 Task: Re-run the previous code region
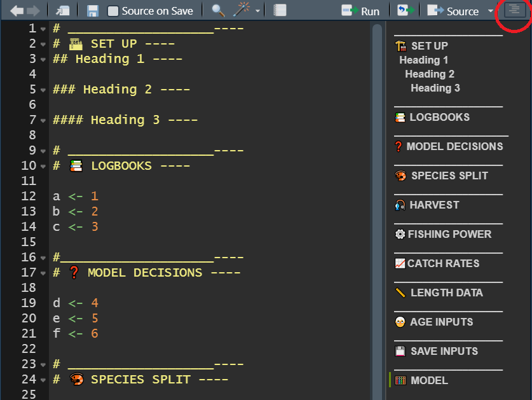(x=406, y=11)
